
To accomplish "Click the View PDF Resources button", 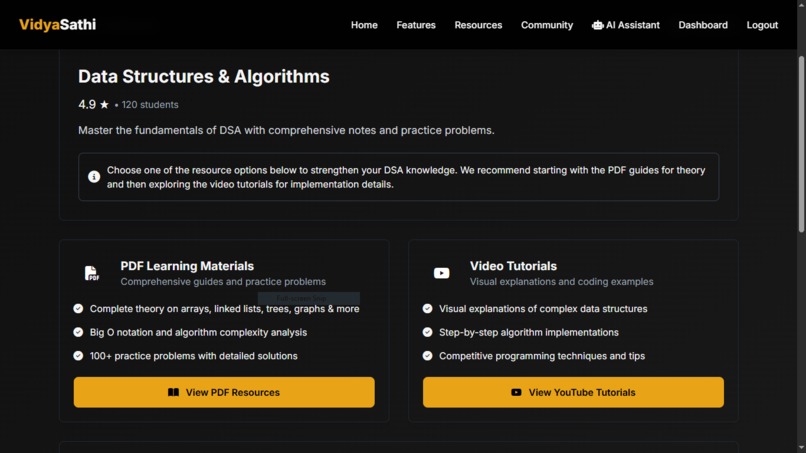I will (224, 392).
